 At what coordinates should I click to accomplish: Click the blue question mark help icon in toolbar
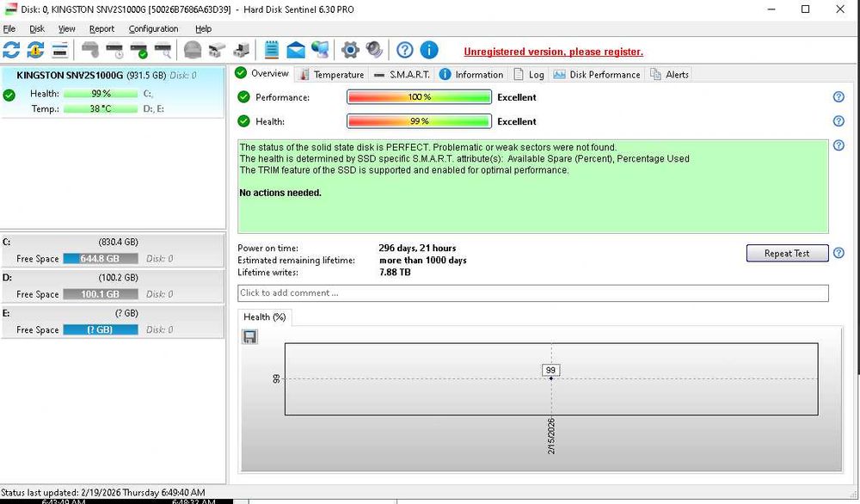click(x=405, y=50)
